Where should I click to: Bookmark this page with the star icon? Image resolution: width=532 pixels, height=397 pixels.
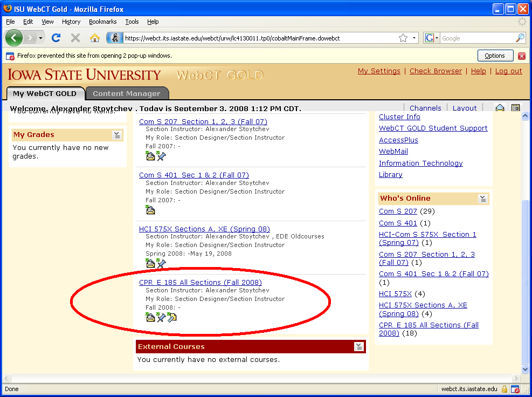403,38
